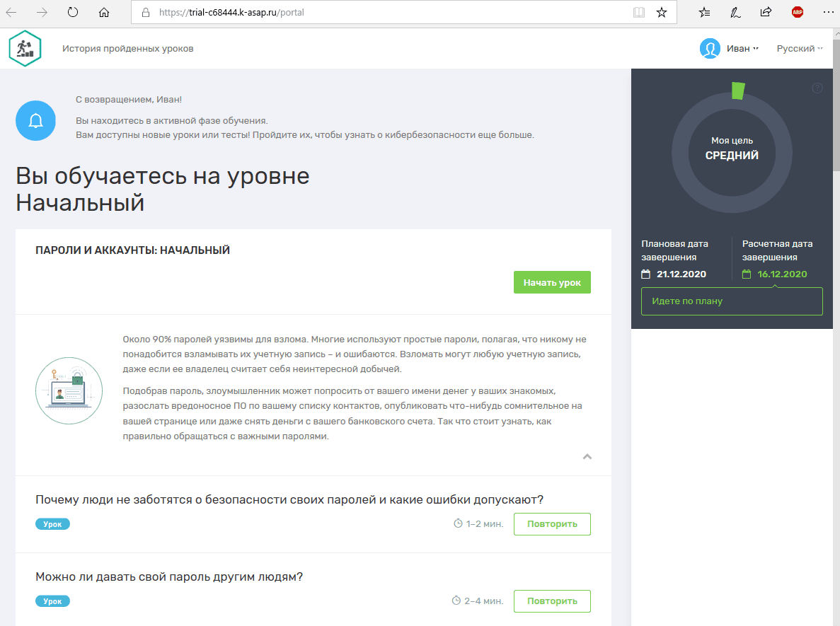This screenshot has width=840, height=626.
Task: Click the СРЕДНИЙ goal level text
Action: click(732, 156)
